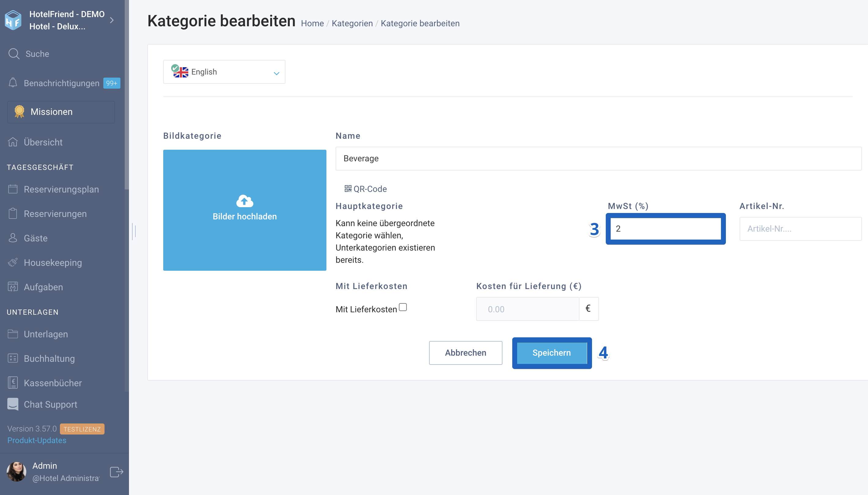Expand the hotel selector chevron
The image size is (868, 495).
[112, 20]
